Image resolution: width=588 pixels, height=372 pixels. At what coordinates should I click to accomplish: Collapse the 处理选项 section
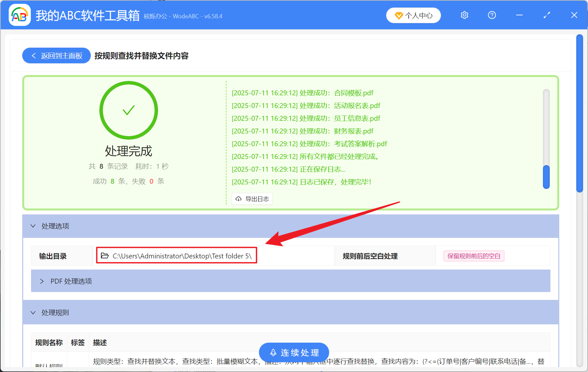33,226
